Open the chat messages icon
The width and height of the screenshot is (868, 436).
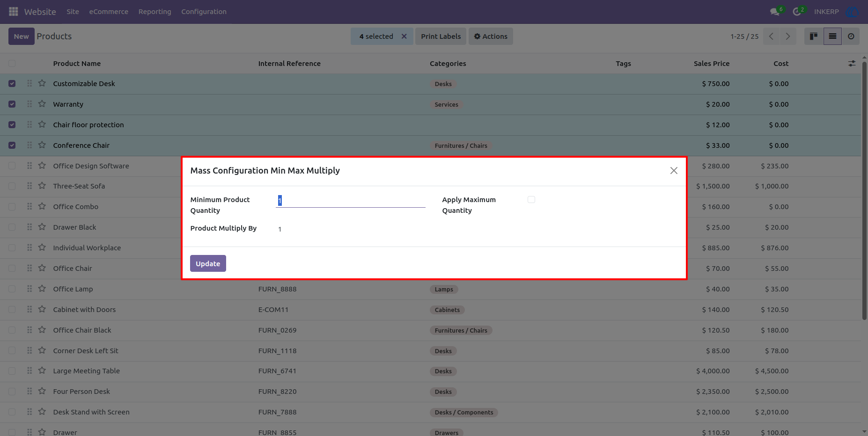(775, 12)
